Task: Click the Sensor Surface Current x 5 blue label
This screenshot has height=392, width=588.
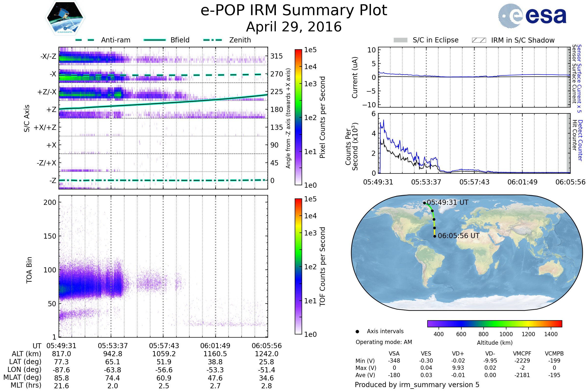Action: tap(579, 78)
